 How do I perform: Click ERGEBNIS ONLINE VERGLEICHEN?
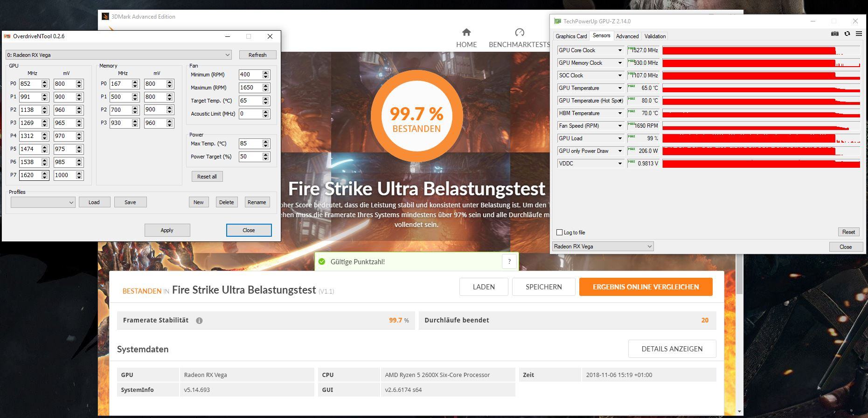[646, 287]
